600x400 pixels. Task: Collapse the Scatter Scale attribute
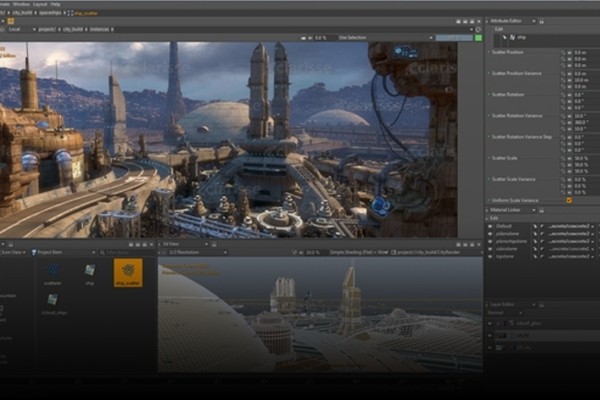coord(488,158)
